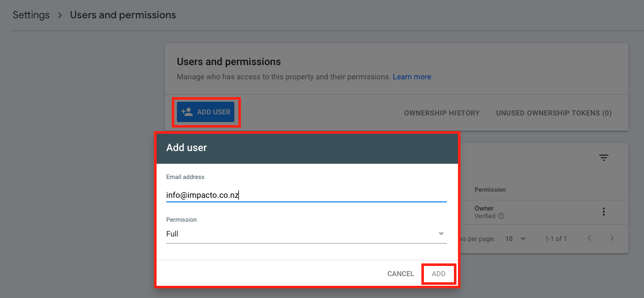
Task: Click the Permission column header
Action: point(490,190)
